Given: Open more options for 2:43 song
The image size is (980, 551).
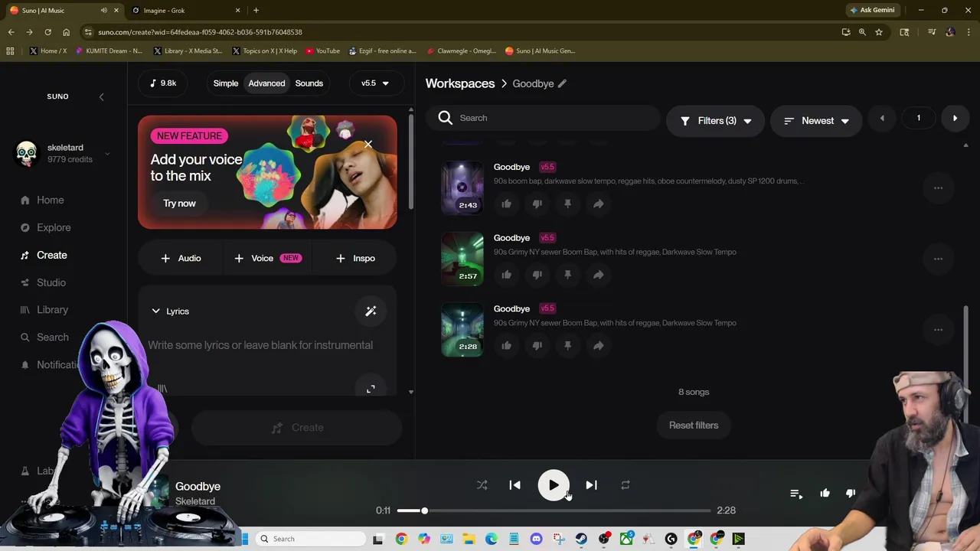Looking at the screenshot, I should [x=938, y=187].
